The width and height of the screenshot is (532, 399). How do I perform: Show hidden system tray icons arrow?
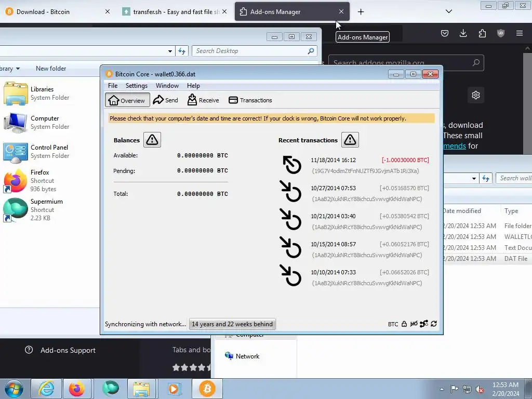[x=442, y=389]
